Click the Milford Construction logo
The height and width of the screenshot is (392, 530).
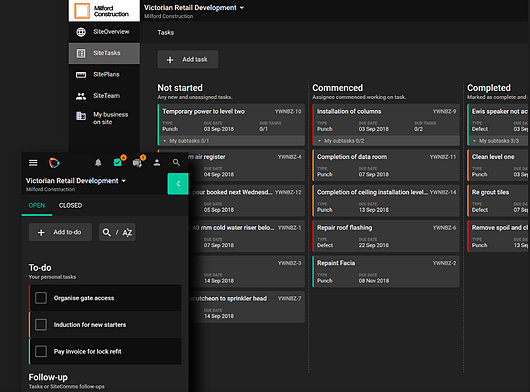coord(104,11)
